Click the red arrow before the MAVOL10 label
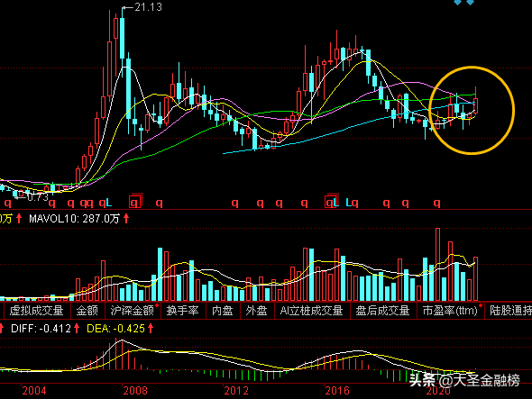This screenshot has height=399, width=532. point(19,219)
